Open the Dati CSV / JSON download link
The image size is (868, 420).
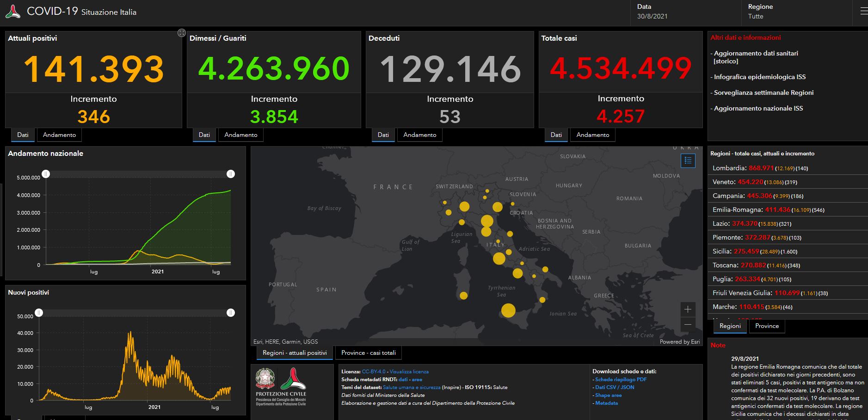pyautogui.click(x=615, y=387)
